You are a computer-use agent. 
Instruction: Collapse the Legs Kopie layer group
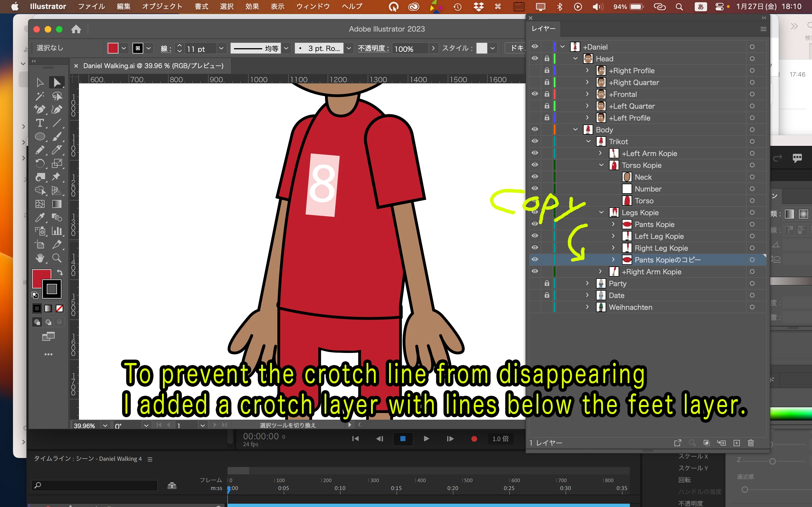(601, 212)
